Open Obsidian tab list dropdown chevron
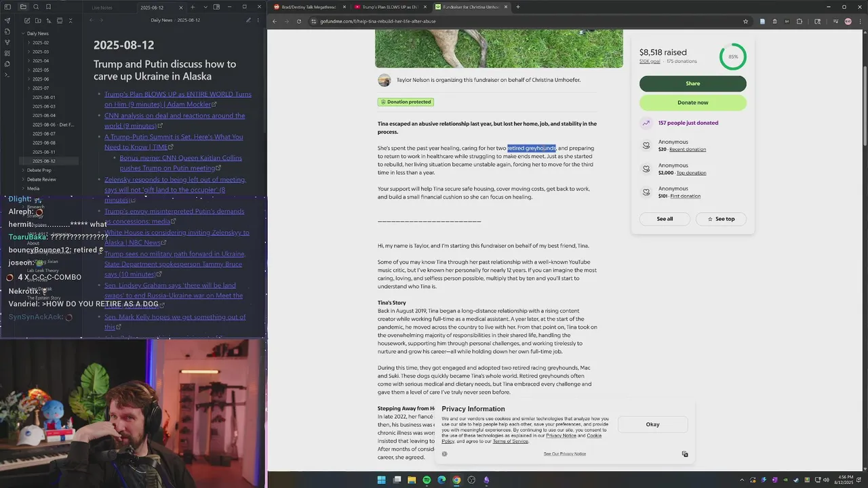868x488 pixels. click(205, 7)
